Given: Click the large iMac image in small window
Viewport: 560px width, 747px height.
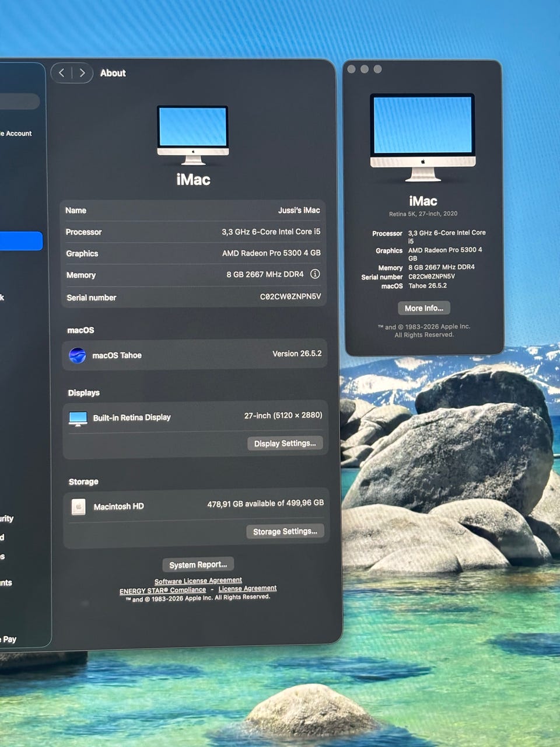Looking at the screenshot, I should (423, 138).
